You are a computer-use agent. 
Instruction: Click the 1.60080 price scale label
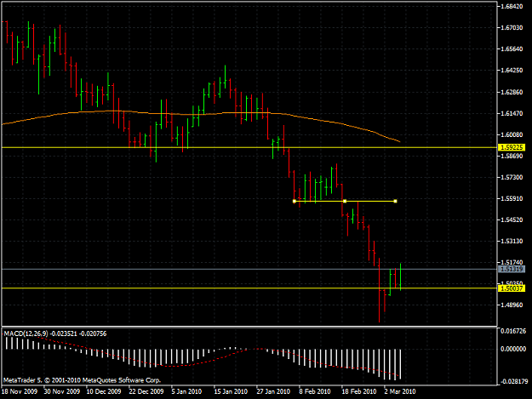pos(512,135)
